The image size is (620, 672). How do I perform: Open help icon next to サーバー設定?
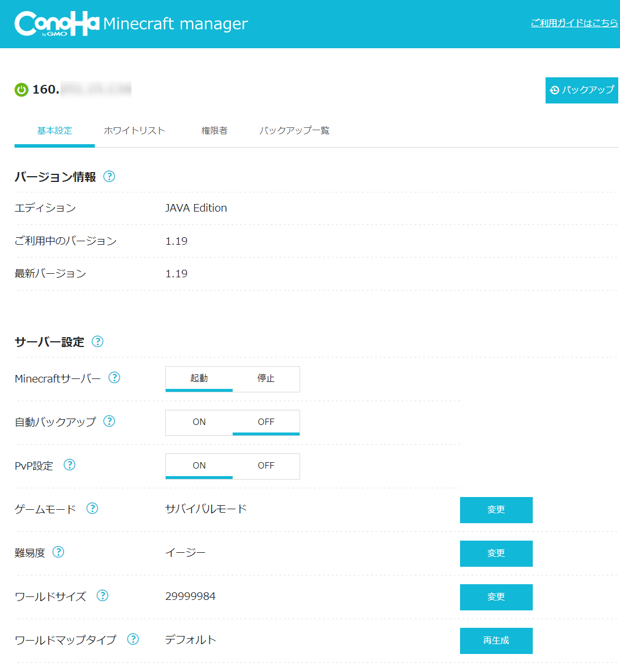click(98, 342)
